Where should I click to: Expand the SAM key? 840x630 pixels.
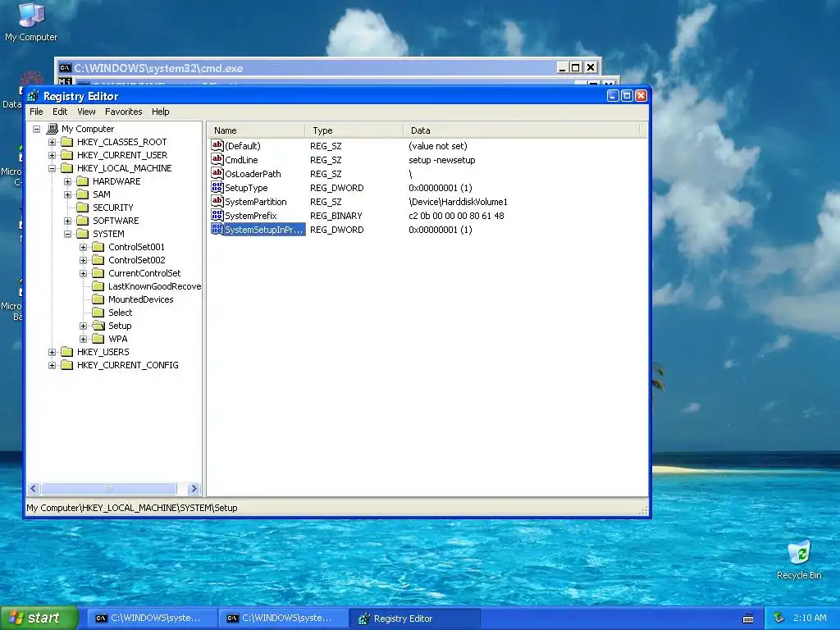(x=67, y=194)
